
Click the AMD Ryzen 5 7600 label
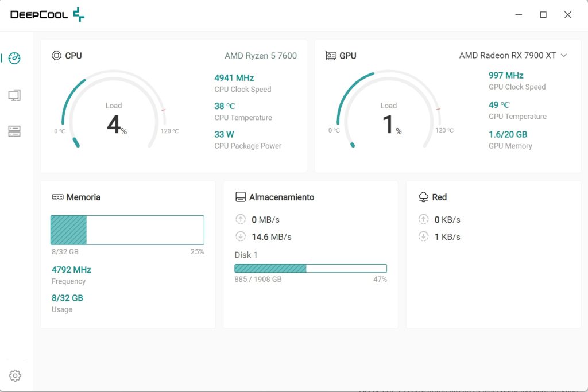[261, 56]
